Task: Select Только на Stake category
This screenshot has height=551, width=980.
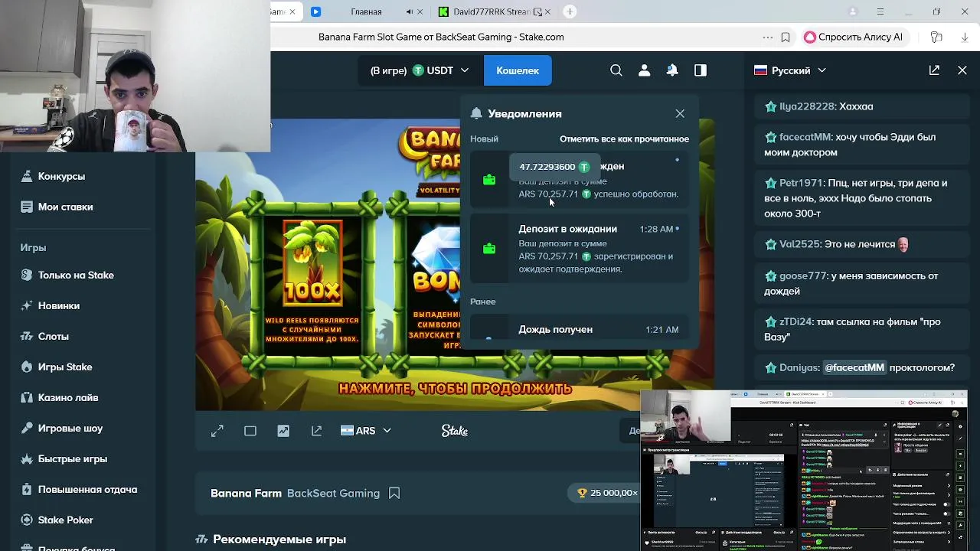Action: 76,275
